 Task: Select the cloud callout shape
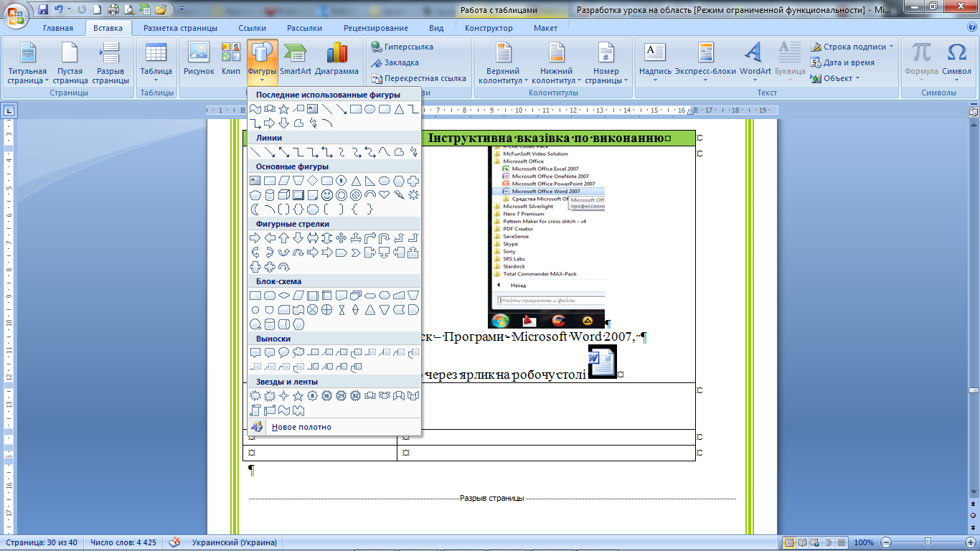point(298,352)
